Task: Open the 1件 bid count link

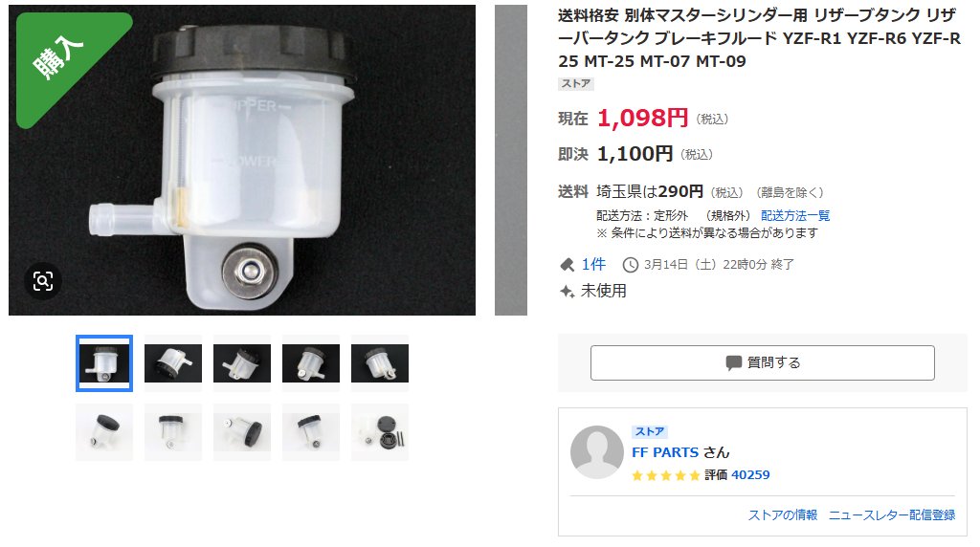Action: point(593,265)
